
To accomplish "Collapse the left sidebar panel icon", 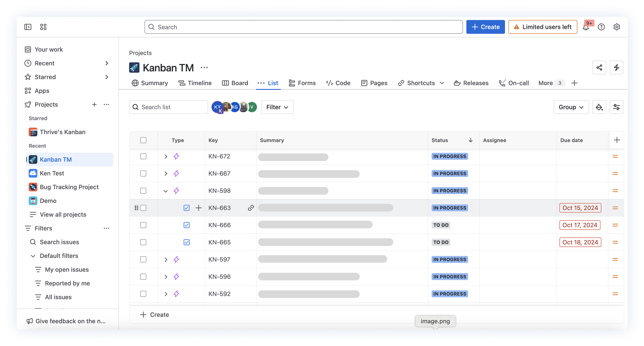I will [28, 27].
